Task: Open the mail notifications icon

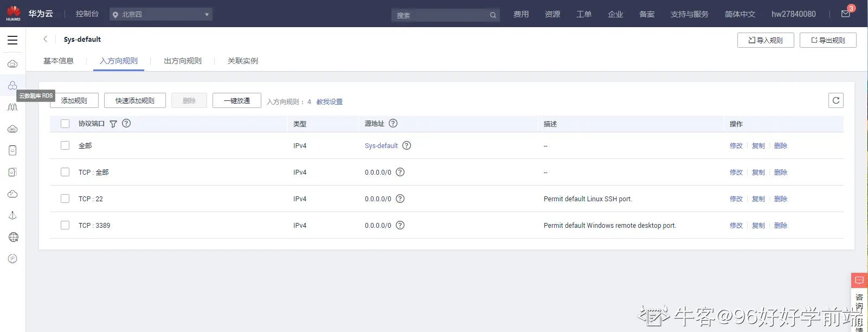Action: click(x=846, y=14)
